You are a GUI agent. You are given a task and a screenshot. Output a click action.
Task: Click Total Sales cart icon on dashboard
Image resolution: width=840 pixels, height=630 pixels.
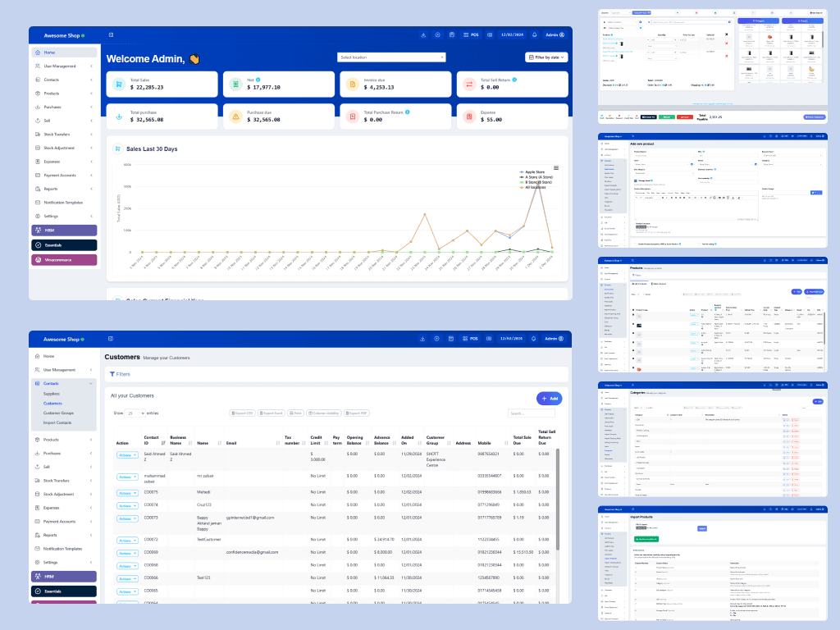coord(119,84)
